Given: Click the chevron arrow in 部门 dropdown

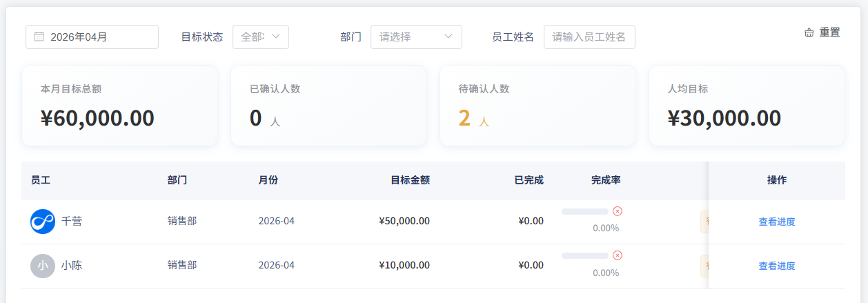Looking at the screenshot, I should point(448,37).
